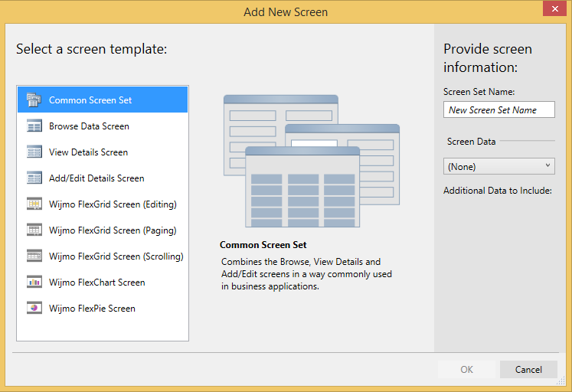Viewport: 572px width, 392px height.
Task: Focus the Screen Set Name text field
Action: click(498, 109)
